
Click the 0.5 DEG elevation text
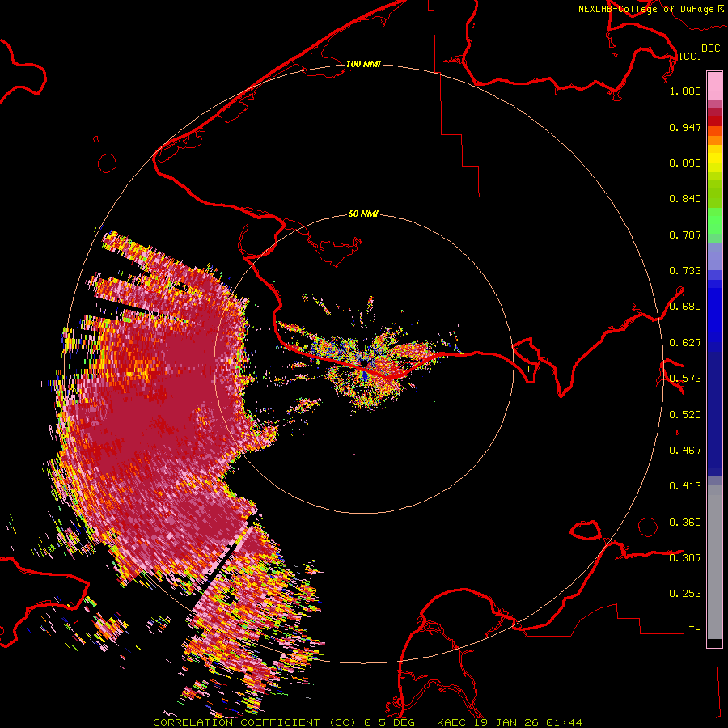pyautogui.click(x=391, y=722)
